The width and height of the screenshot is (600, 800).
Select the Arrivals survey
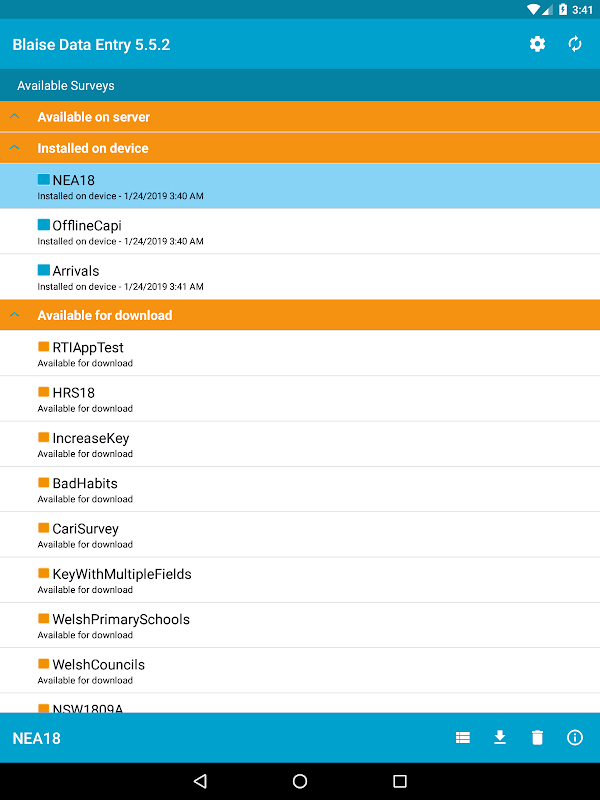(x=300, y=277)
